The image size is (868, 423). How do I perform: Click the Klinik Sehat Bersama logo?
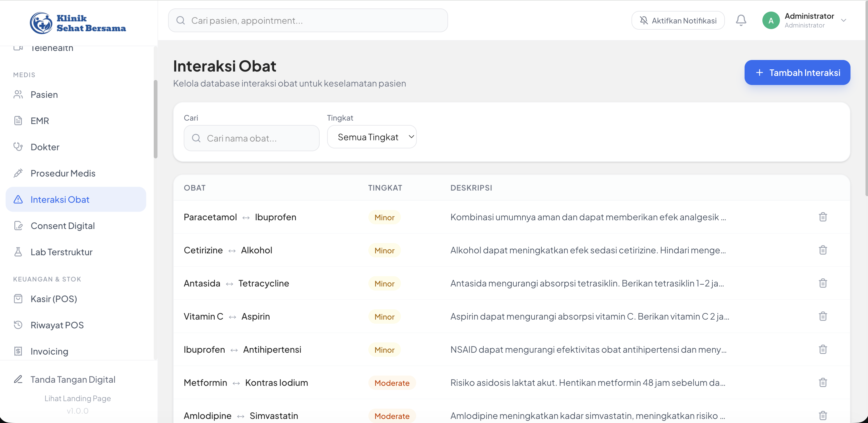coord(78,23)
